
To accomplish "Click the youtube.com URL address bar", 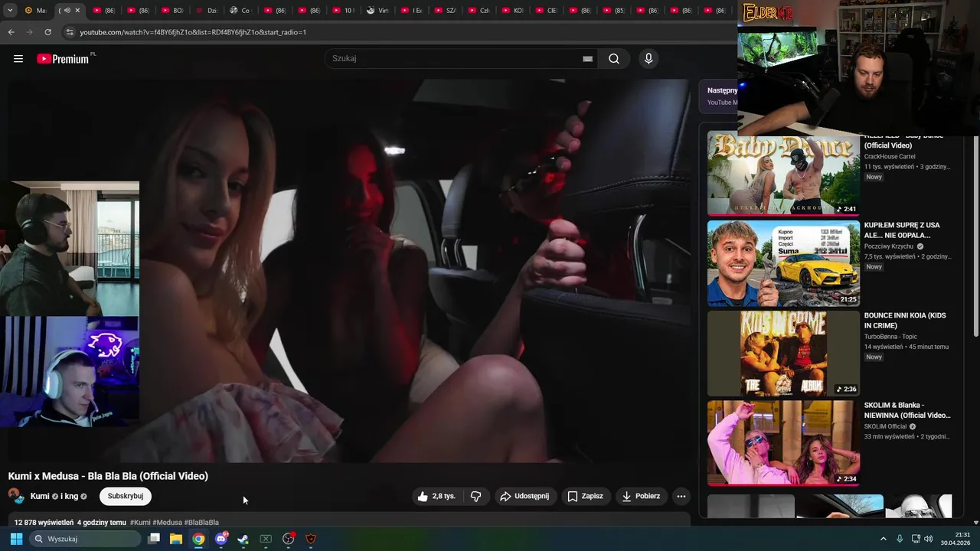I will pyautogui.click(x=398, y=32).
